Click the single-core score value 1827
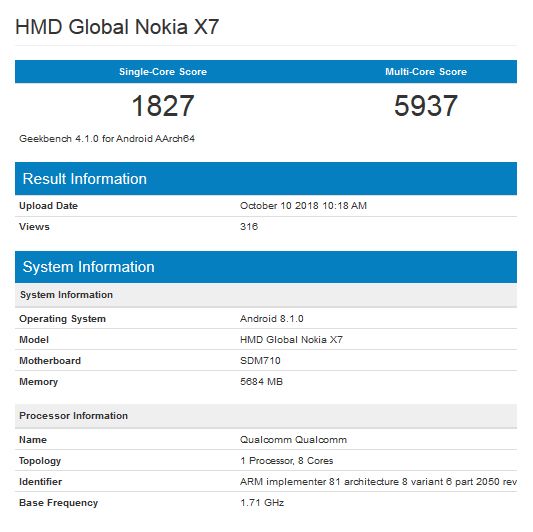 (163, 106)
